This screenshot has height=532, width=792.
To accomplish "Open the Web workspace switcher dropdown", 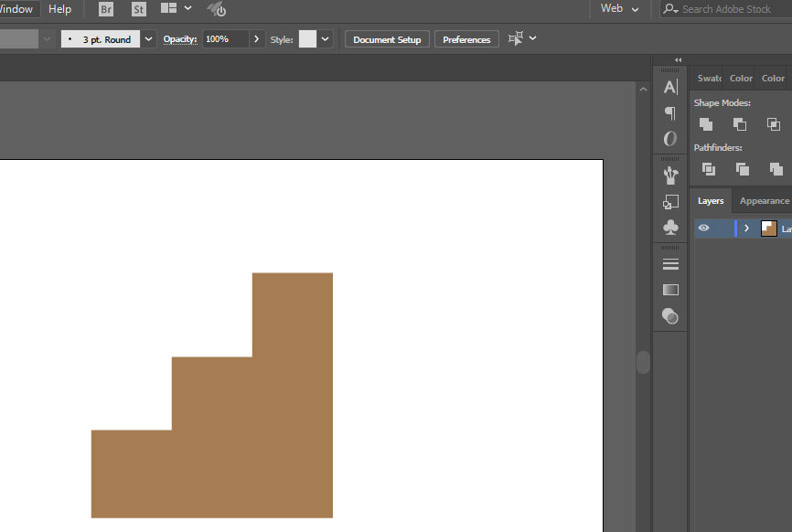I will (620, 9).
